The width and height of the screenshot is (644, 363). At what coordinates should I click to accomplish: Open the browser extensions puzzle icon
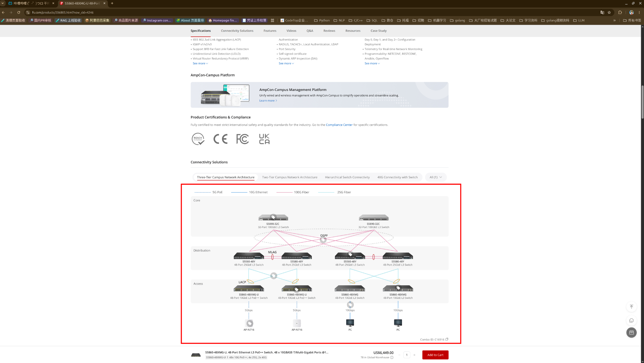click(620, 13)
